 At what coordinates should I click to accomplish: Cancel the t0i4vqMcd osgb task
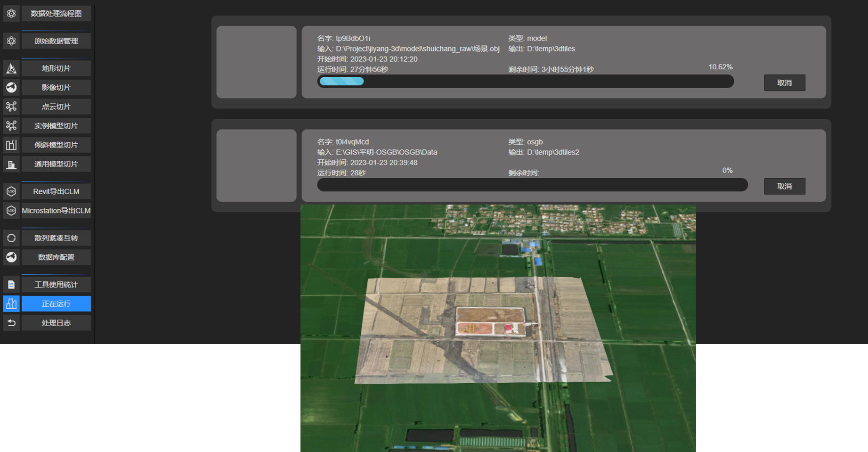click(x=784, y=186)
